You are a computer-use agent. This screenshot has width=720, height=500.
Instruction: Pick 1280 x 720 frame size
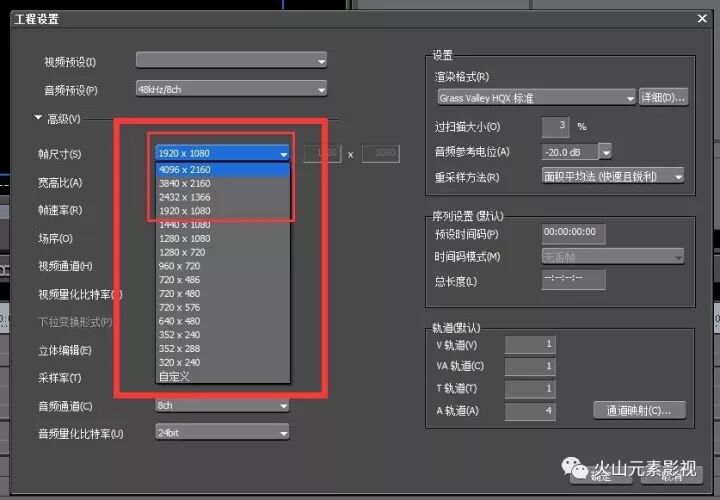[223, 252]
